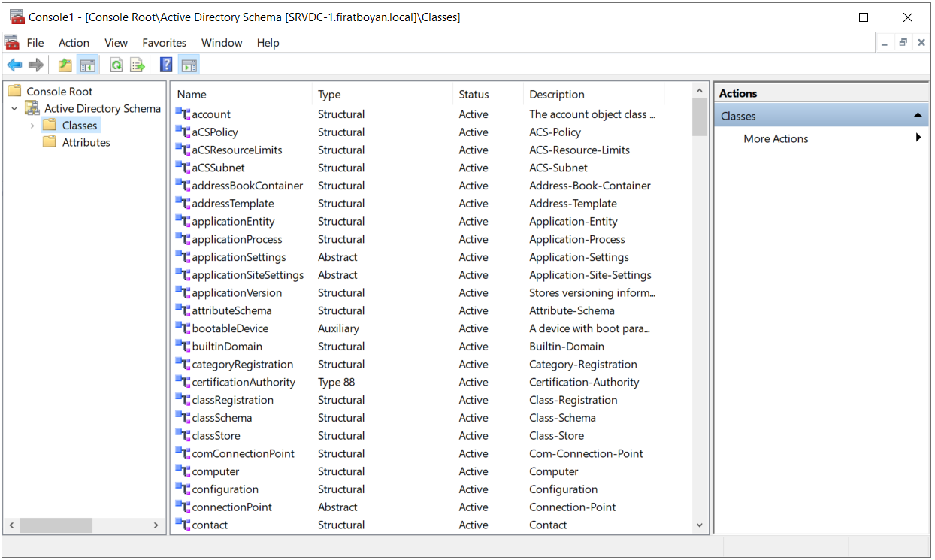Go up one level in the console tree
935x560 pixels.
[x=65, y=65]
